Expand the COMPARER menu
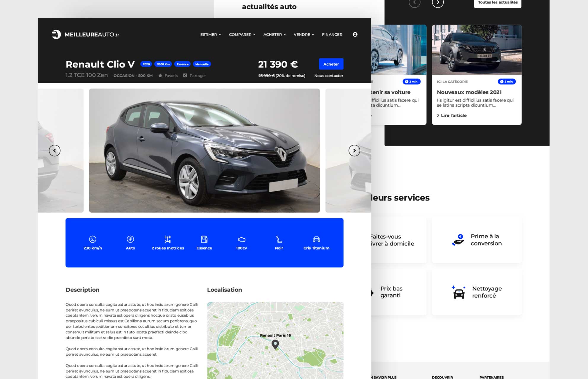 click(x=242, y=34)
